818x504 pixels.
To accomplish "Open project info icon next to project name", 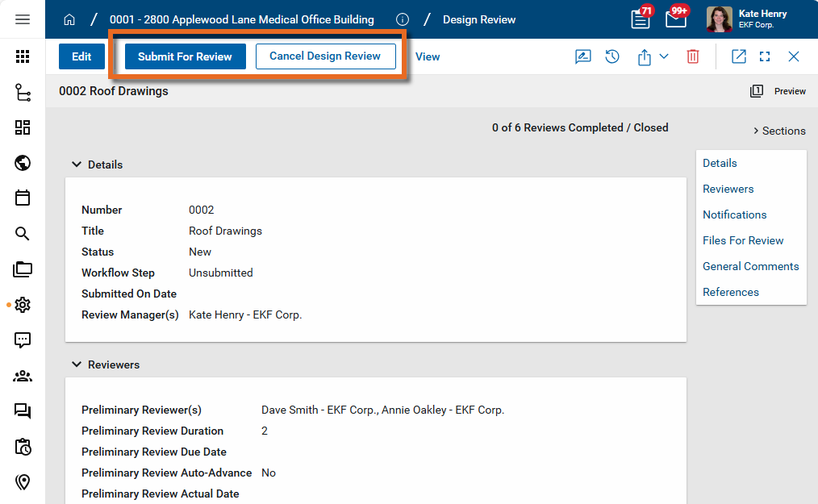I will (x=403, y=19).
